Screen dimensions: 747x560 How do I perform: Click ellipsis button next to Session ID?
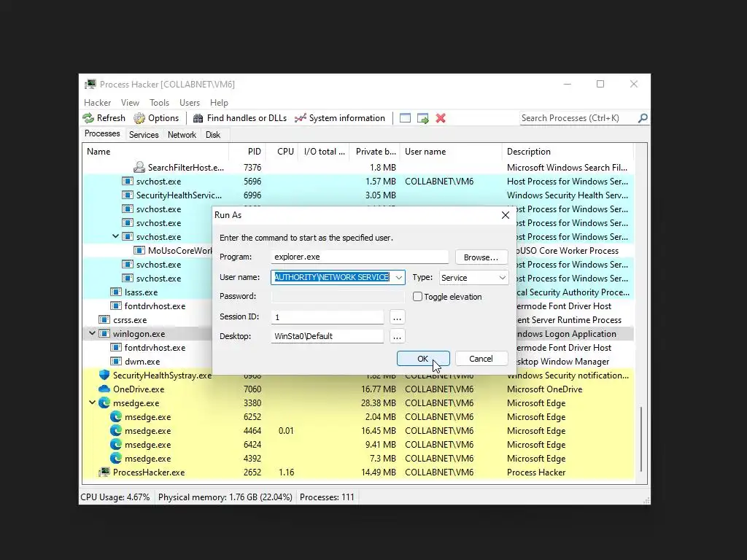coord(397,317)
